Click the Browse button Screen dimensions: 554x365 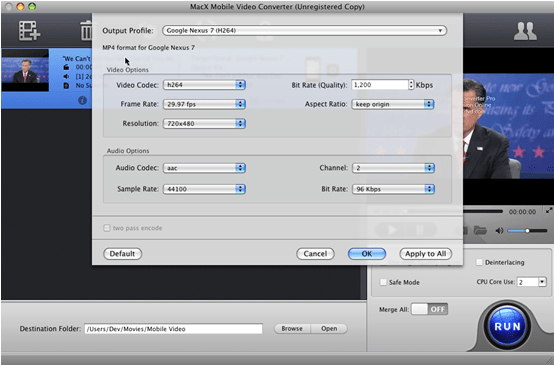pos(292,329)
